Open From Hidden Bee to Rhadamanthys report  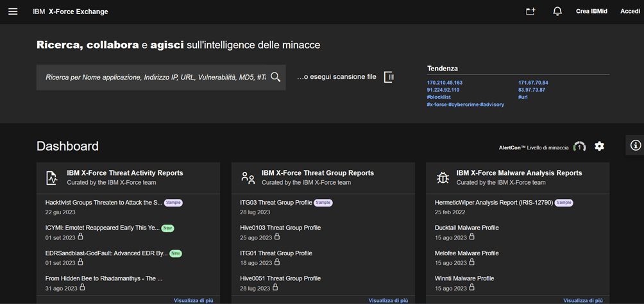pos(104,278)
